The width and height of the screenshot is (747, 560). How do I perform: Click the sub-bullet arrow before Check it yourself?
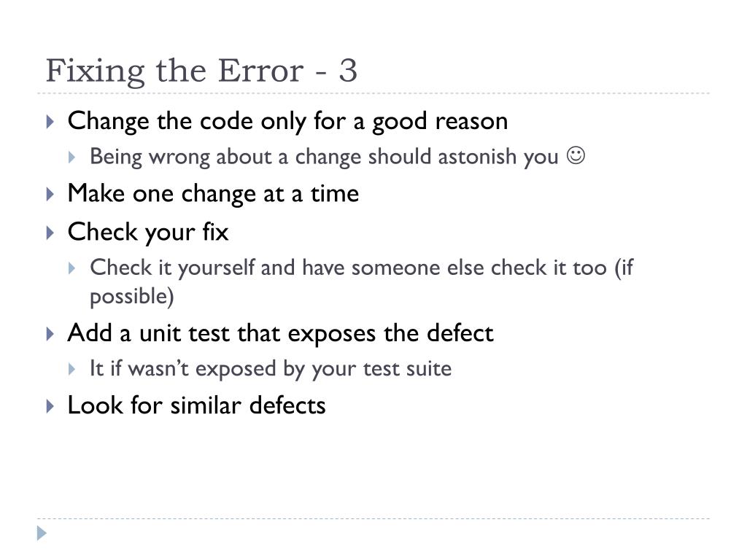click(x=71, y=268)
